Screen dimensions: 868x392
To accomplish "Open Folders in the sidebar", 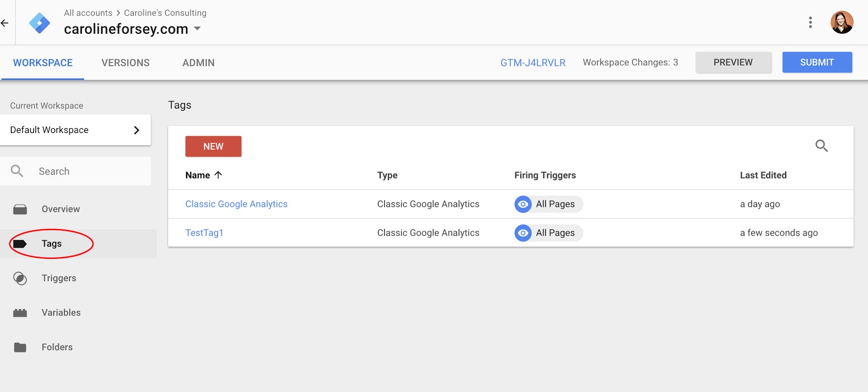I will (57, 347).
